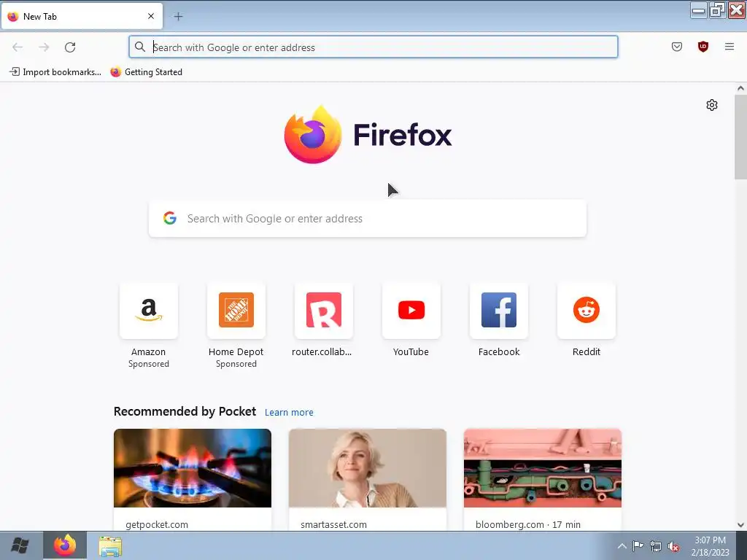
Task: Open the smartasset.com article thumbnail
Action: coord(368,468)
